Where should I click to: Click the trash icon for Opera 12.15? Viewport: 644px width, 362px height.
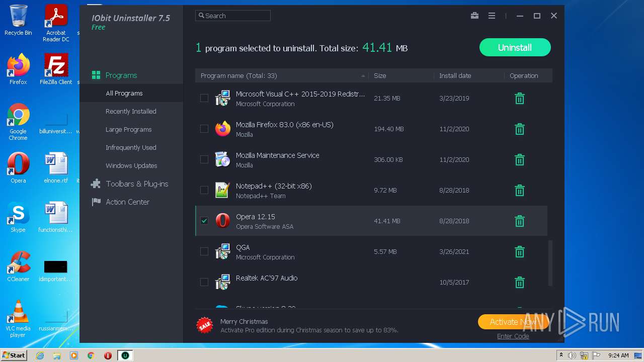pos(520,221)
